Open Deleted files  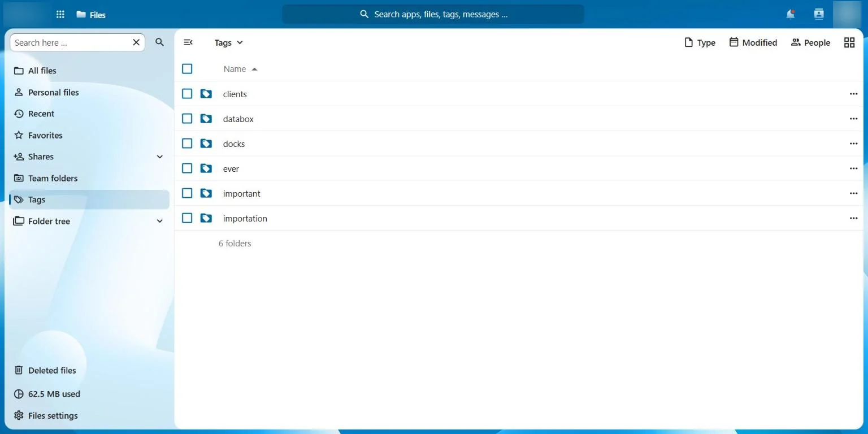tap(89, 370)
